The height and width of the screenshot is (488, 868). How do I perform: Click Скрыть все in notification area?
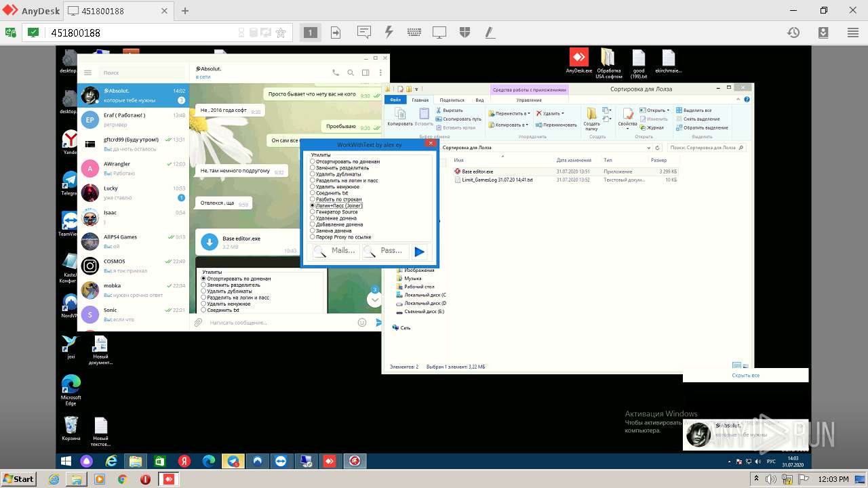pyautogui.click(x=745, y=375)
